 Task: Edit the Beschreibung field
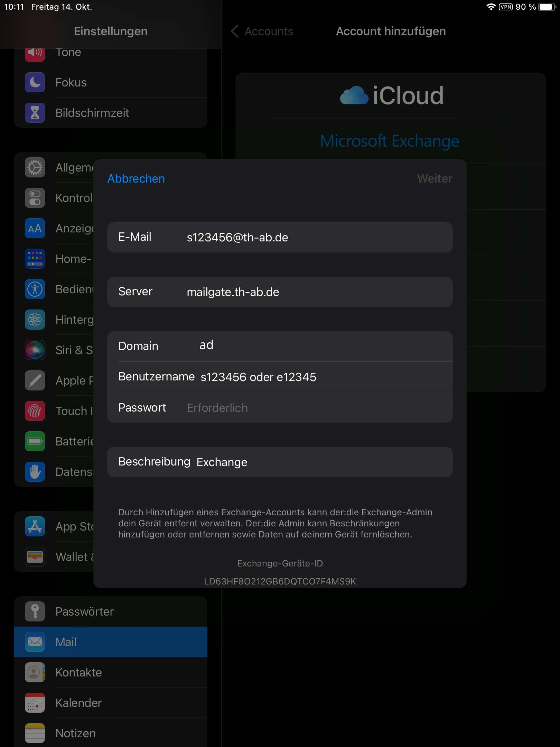coord(280,462)
